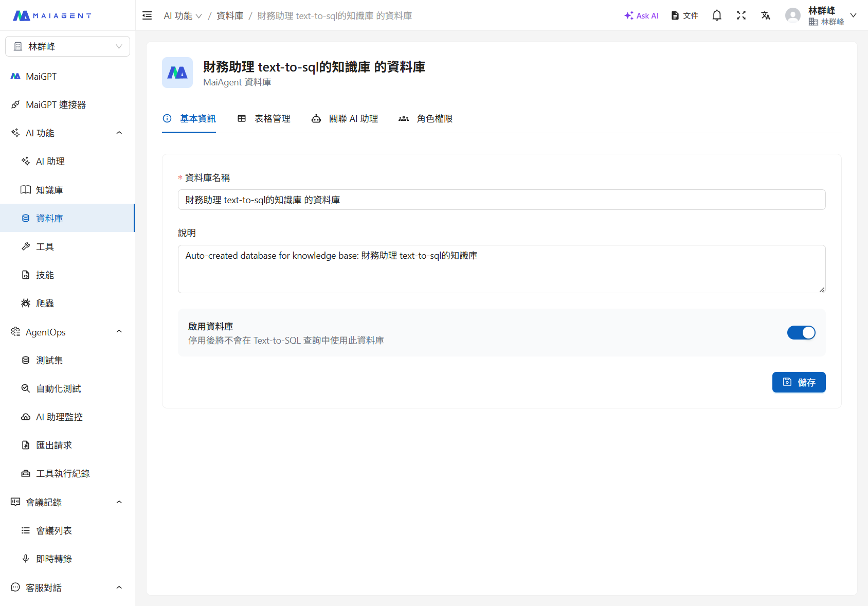Navigate to 資料庫 via breadcrumb link
868x606 pixels.
tap(229, 15)
